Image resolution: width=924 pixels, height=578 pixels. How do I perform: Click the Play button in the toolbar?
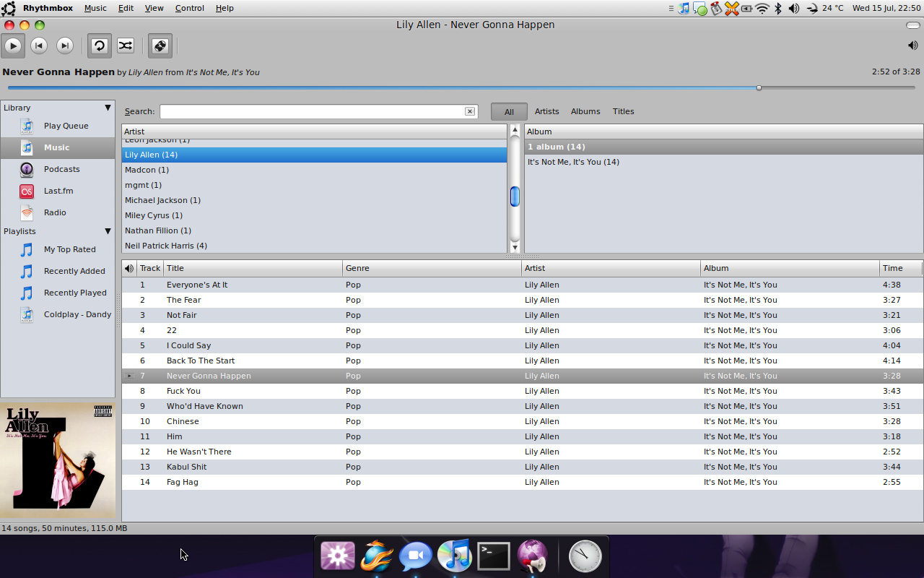[x=12, y=46]
